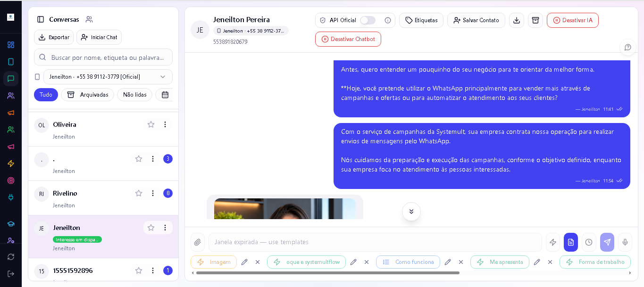Open options menu for Jeneilton conversation
Image resolution: width=644 pixels, height=287 pixels.
165,228
